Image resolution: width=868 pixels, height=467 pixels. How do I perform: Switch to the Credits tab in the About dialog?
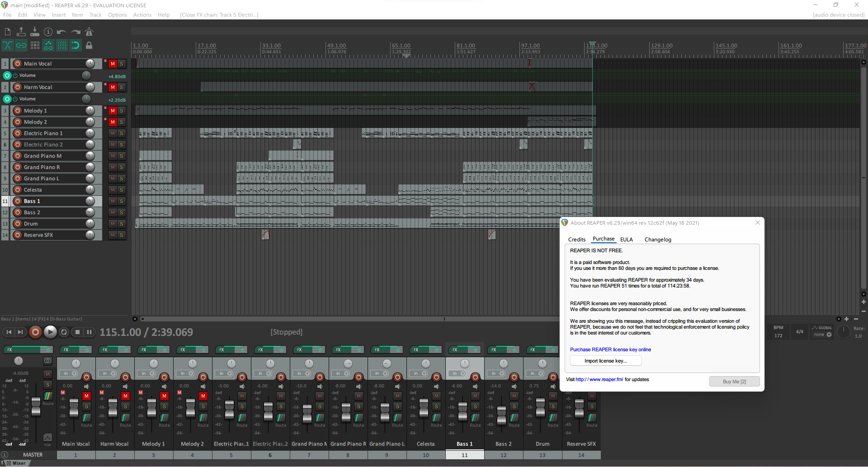(577, 240)
